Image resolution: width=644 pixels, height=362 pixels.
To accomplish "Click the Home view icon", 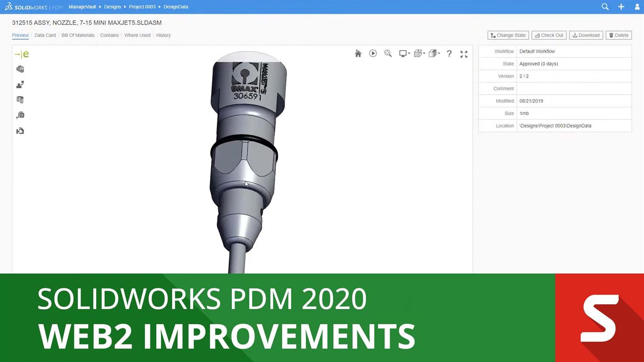I will pos(358,53).
